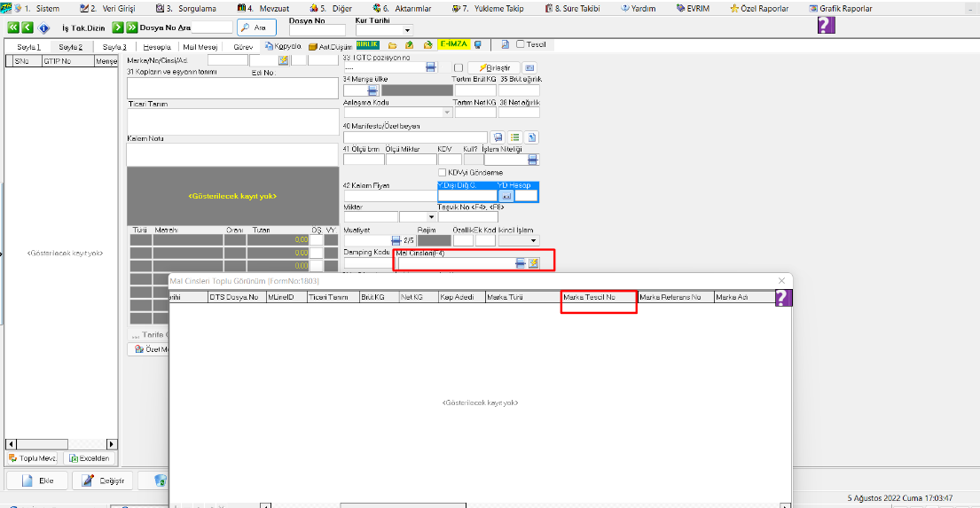Sort by Marka Tescil No column header
The height and width of the screenshot is (508, 980).
coord(599,297)
